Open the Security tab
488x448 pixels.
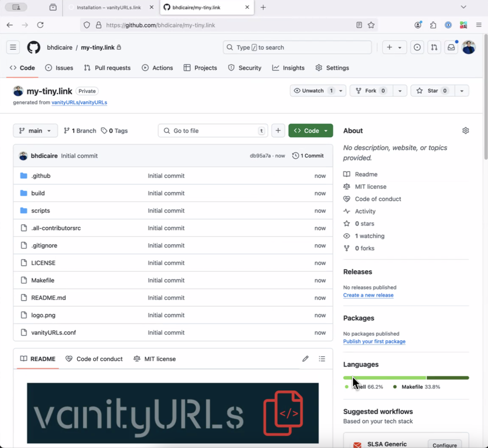pyautogui.click(x=245, y=68)
